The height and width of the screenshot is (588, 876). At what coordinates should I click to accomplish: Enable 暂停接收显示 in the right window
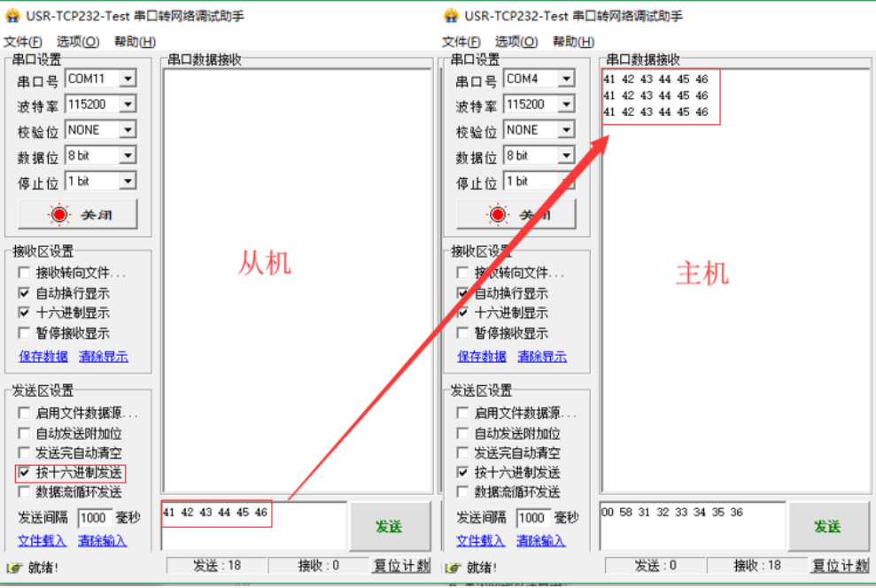click(x=462, y=333)
